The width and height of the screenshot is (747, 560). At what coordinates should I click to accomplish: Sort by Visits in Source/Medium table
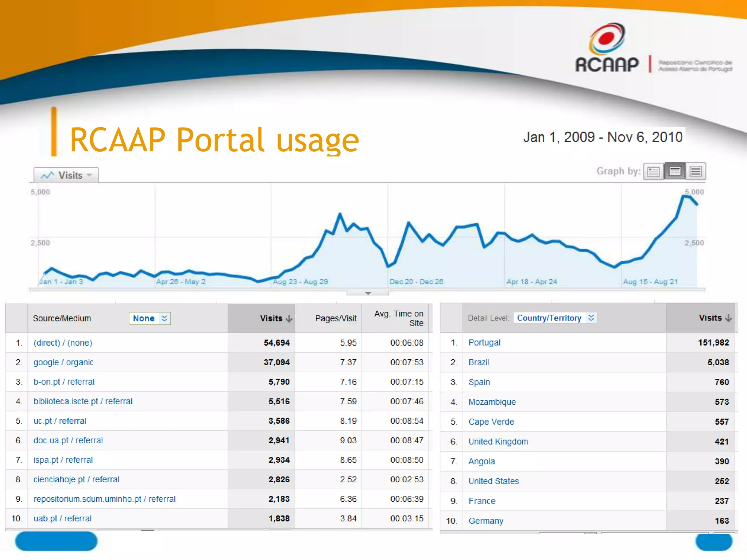click(276, 318)
